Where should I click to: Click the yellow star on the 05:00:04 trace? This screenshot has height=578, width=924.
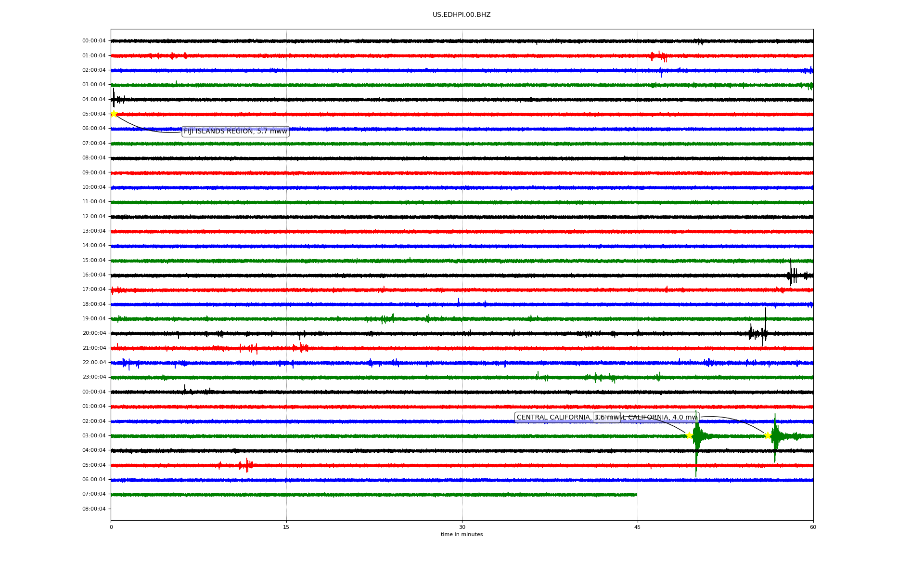(x=114, y=114)
